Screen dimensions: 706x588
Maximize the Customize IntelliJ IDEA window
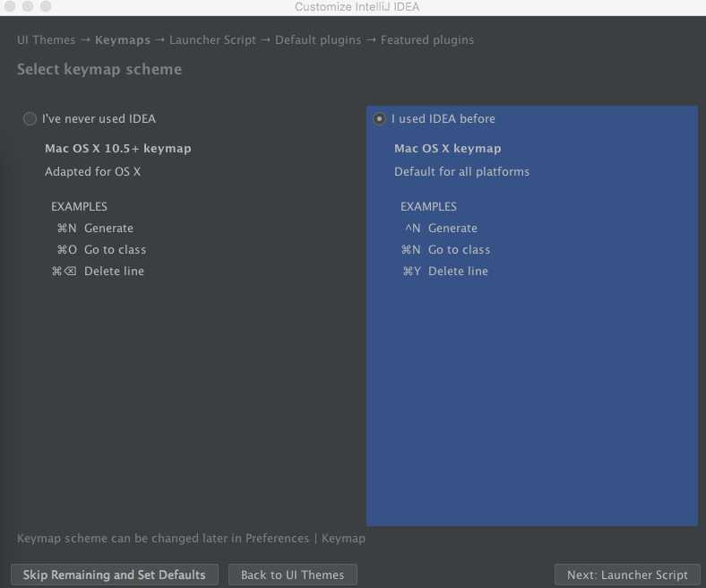coord(46,6)
